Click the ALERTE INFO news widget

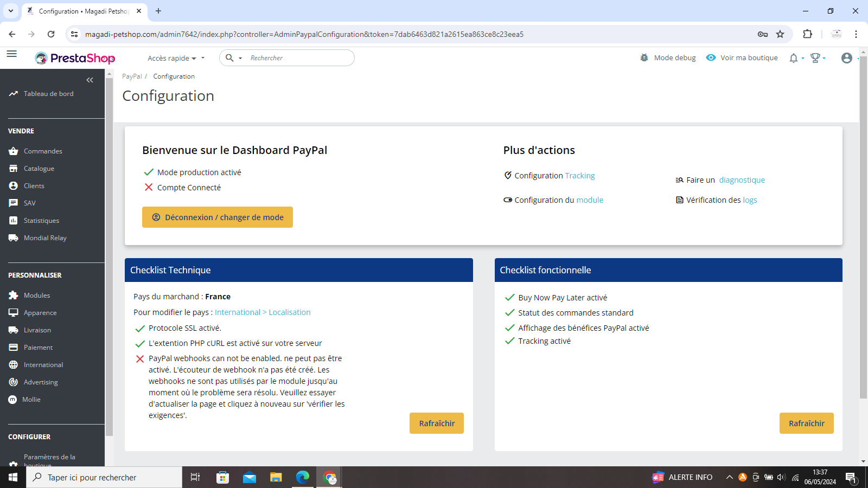[682, 477]
